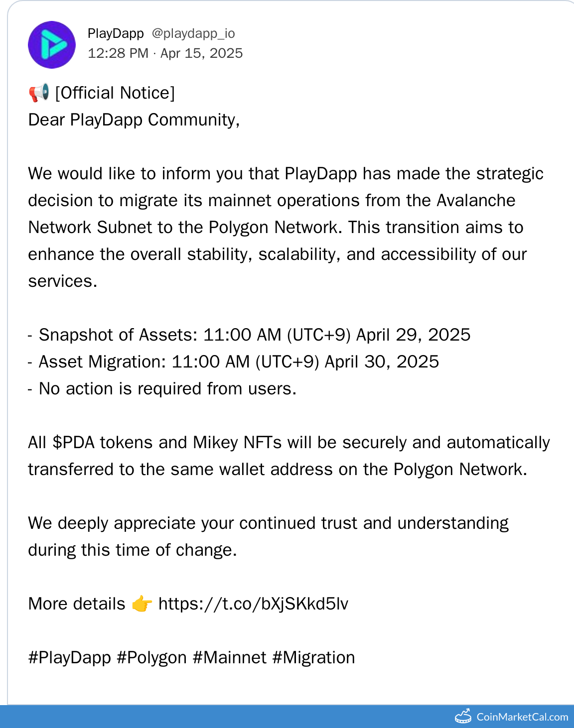Open the PlayDapp display name
Image resolution: width=574 pixels, height=728 pixels.
point(116,33)
